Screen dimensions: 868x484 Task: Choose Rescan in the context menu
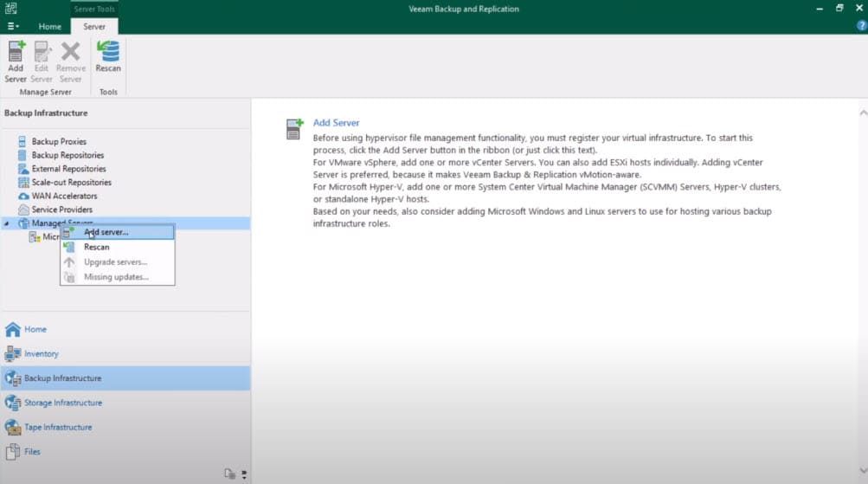point(118,247)
